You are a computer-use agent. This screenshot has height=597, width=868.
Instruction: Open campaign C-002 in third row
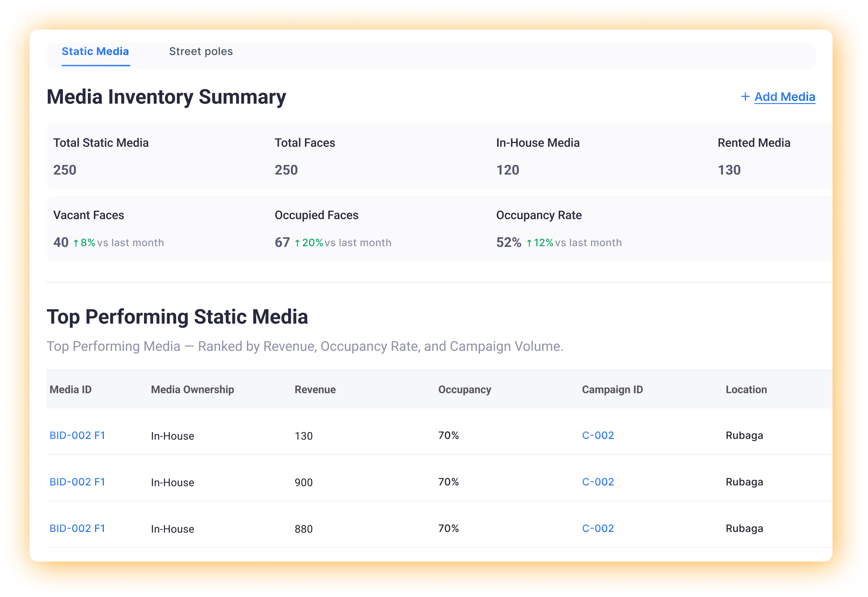(598, 528)
